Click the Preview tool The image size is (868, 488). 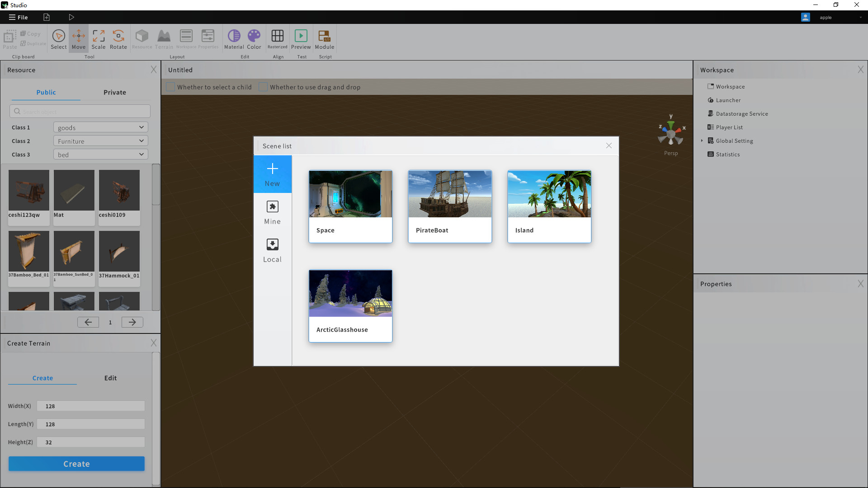point(301,39)
